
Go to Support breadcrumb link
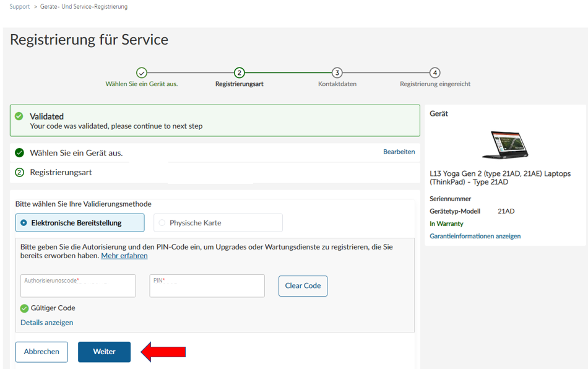[x=20, y=6]
